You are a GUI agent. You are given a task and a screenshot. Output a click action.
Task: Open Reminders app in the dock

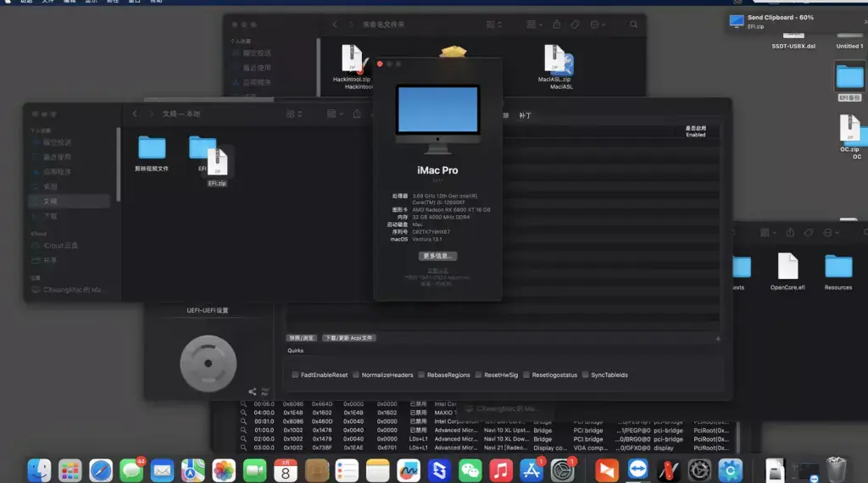(347, 471)
